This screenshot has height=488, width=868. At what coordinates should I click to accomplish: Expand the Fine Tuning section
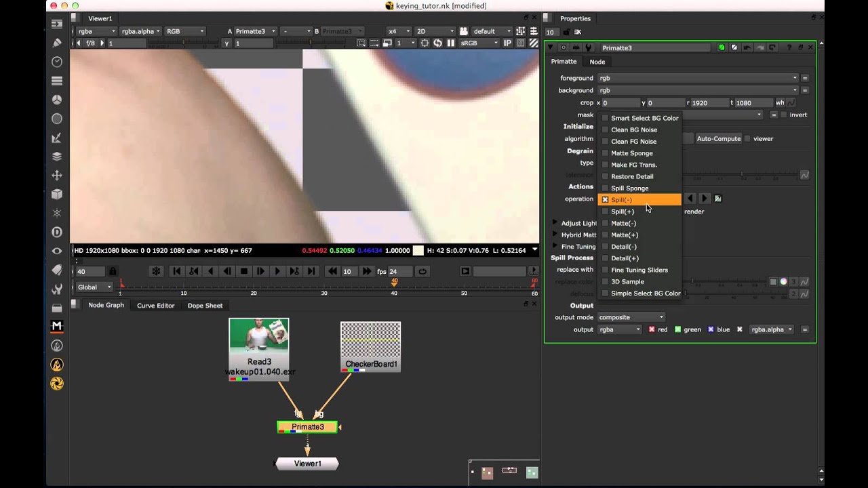click(555, 246)
